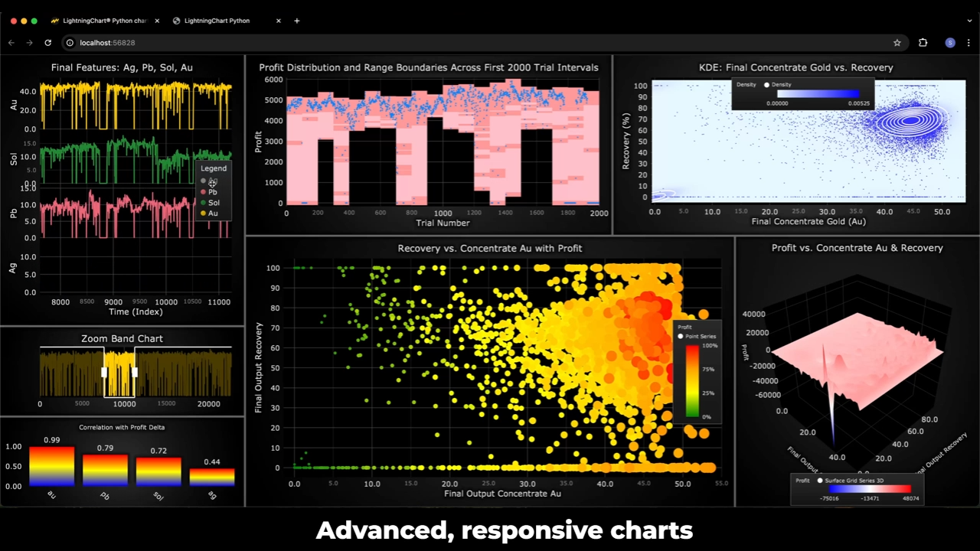Click the highlighted zoom band selection
This screenshot has height=551, width=980.
[119, 373]
